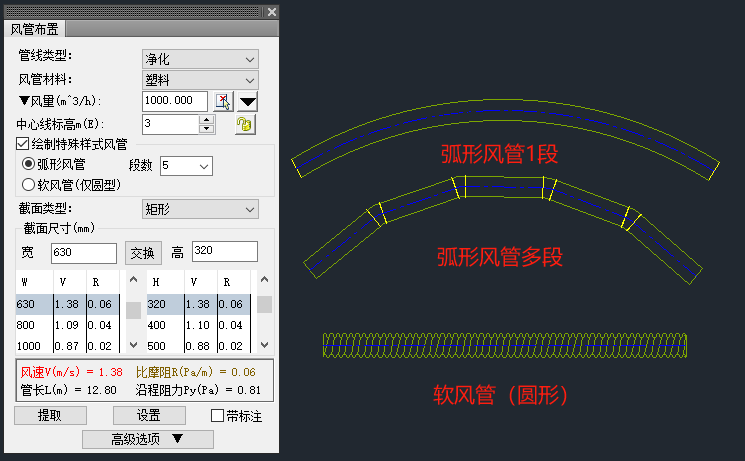
Task: Toggle the 绘制特殊样式风管 checkbox
Action: click(23, 145)
